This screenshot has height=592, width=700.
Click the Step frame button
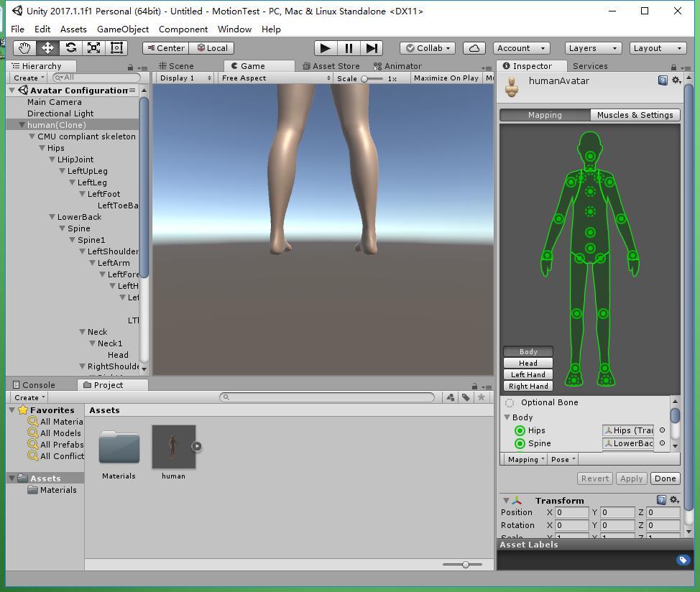372,48
